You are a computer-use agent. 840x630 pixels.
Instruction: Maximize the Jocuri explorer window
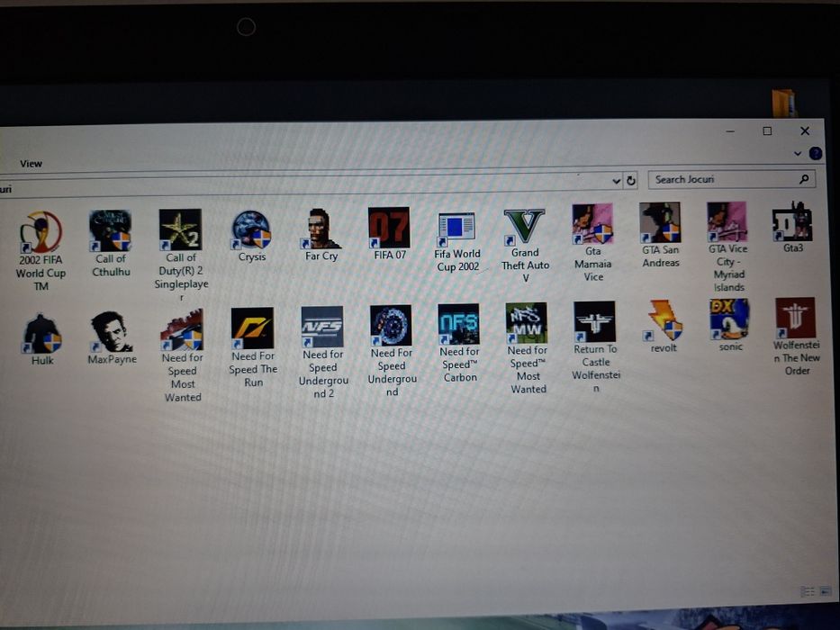tap(767, 131)
